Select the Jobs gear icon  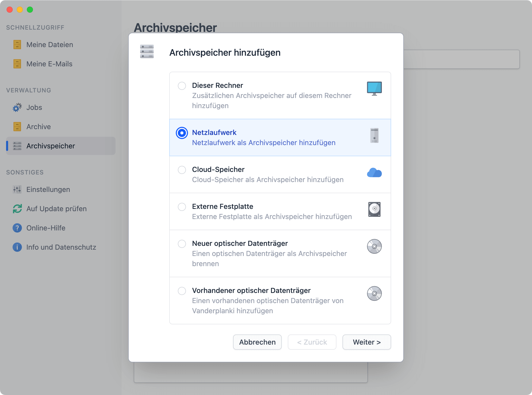coord(17,107)
